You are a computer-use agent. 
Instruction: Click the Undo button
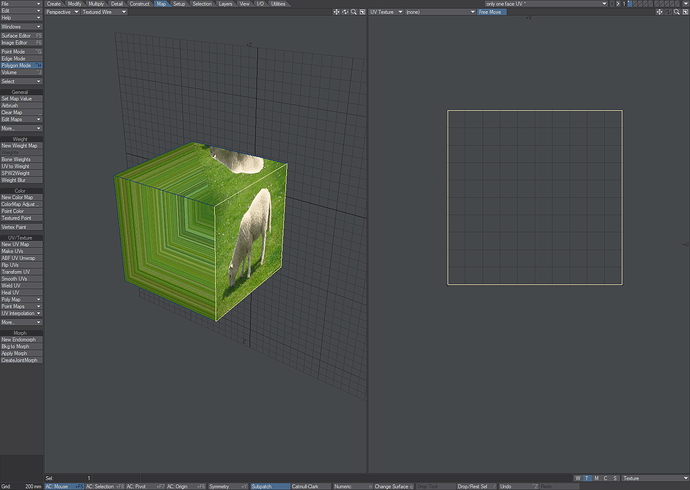(x=518, y=486)
